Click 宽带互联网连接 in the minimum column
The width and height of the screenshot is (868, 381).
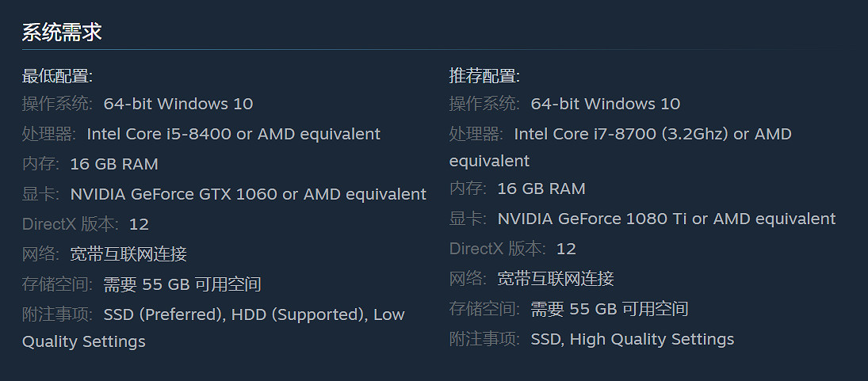click(128, 254)
